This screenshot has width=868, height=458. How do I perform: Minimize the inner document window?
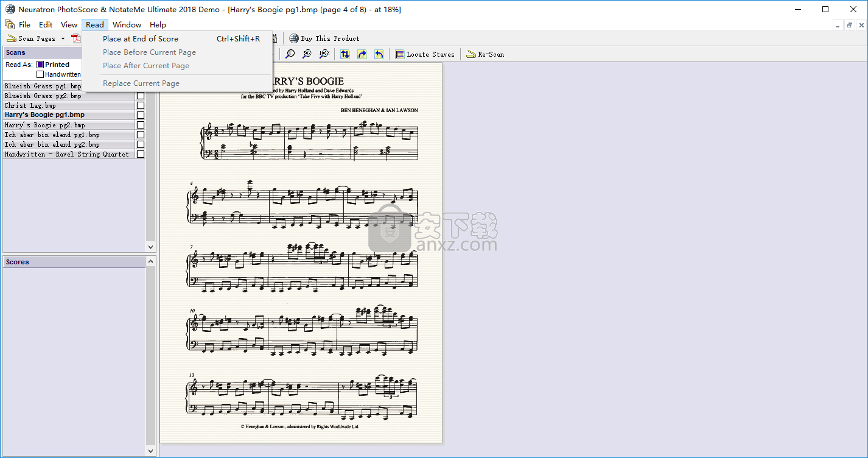(x=838, y=25)
